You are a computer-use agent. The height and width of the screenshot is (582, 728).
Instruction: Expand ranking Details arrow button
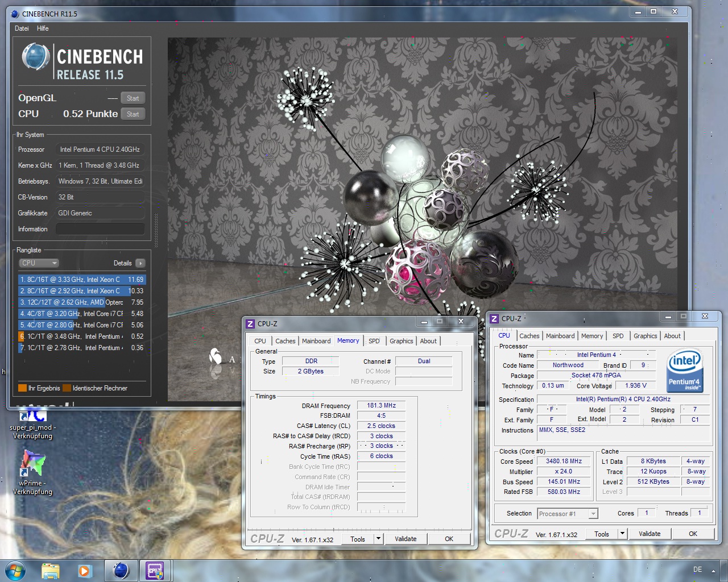click(140, 263)
